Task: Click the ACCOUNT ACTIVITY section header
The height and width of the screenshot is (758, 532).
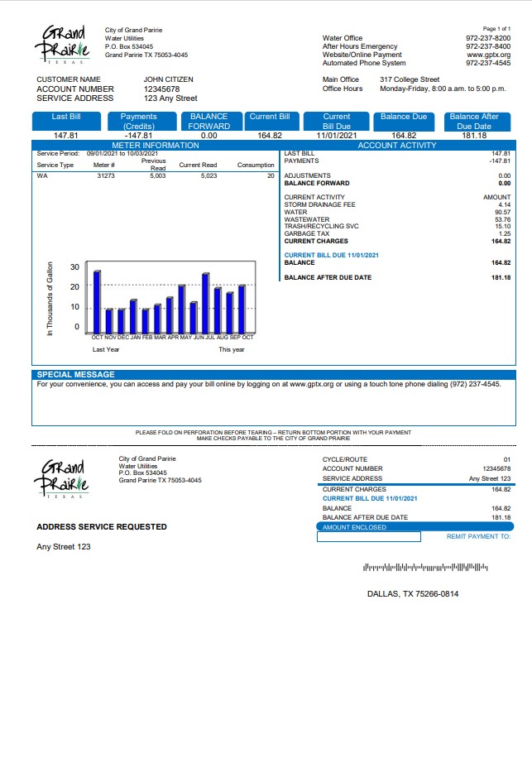Action: coord(397,145)
